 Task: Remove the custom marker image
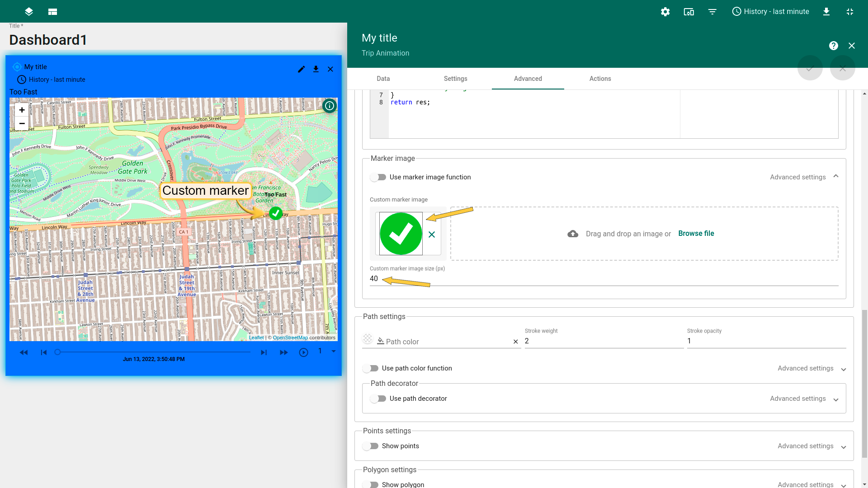click(x=432, y=235)
